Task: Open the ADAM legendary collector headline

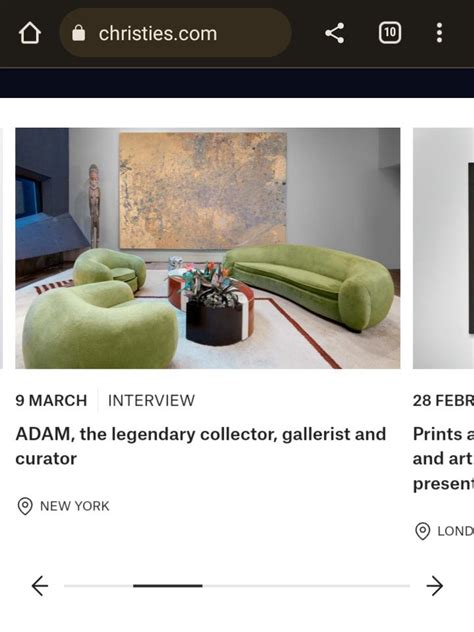Action: pyautogui.click(x=201, y=446)
